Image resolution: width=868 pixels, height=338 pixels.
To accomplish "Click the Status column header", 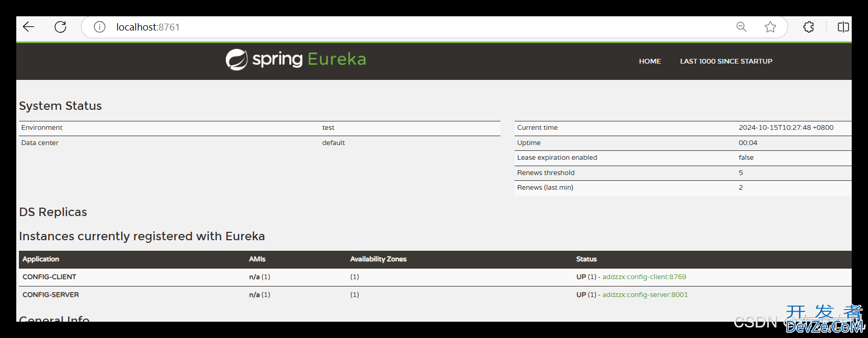I will [x=586, y=259].
